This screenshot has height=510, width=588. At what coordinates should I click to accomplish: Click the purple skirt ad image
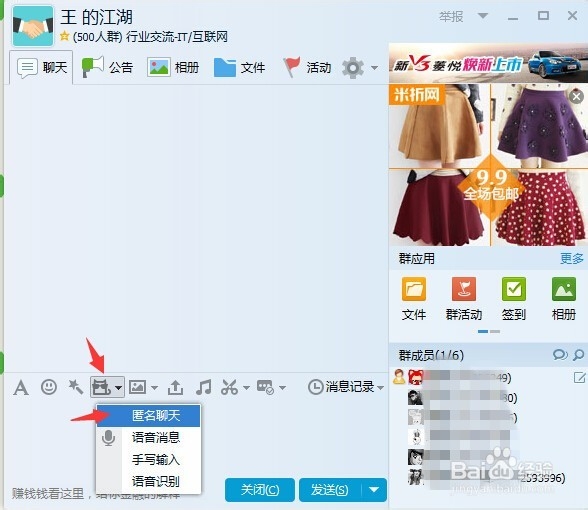tap(539, 126)
